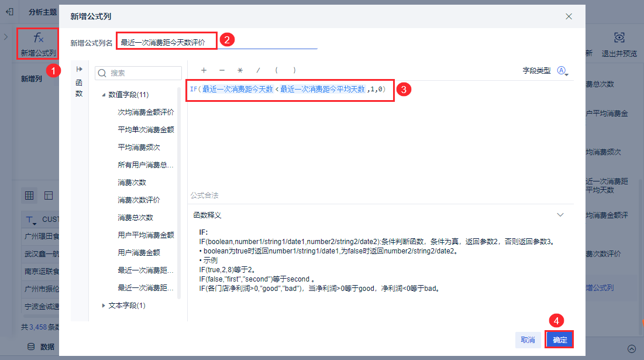Insert the minus operator
Image resolution: width=644 pixels, height=360 pixels.
pos(222,70)
